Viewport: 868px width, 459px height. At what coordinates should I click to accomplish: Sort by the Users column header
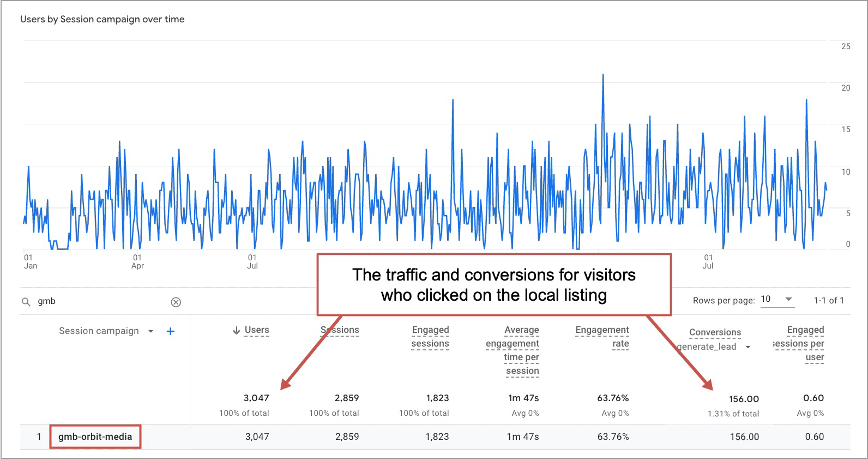257,330
